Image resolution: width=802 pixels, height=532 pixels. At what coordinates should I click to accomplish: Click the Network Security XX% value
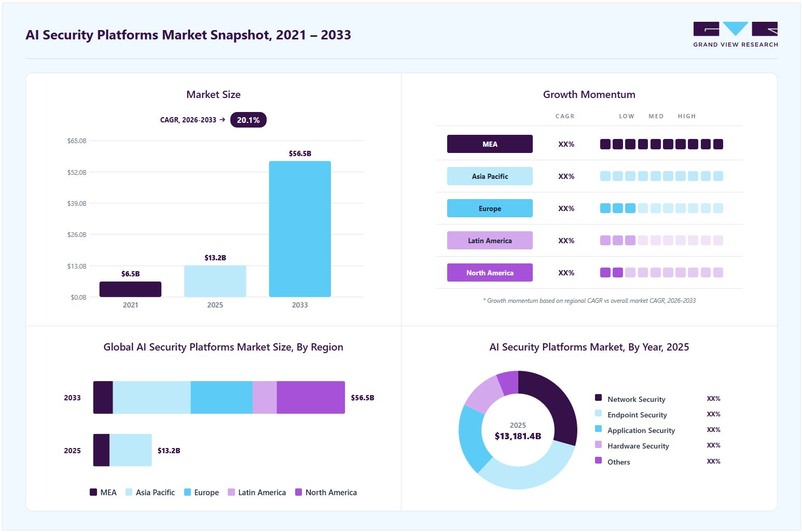pos(713,399)
